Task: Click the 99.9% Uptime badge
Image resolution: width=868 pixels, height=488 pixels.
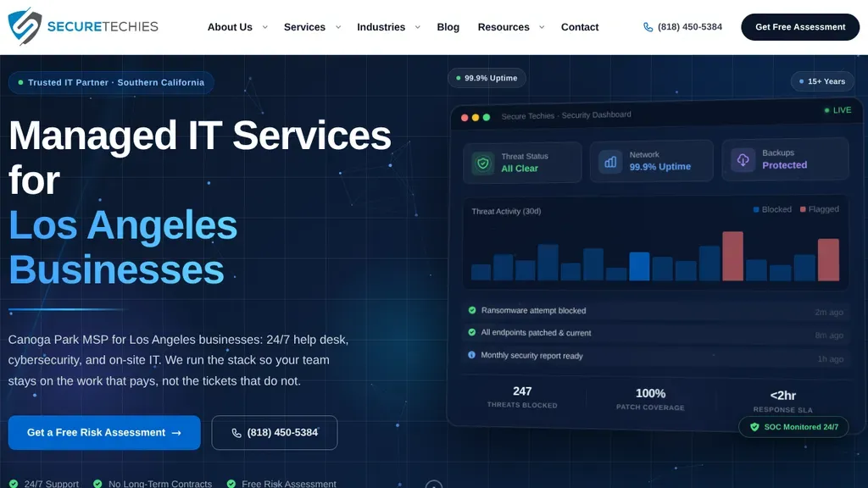Action: point(487,78)
